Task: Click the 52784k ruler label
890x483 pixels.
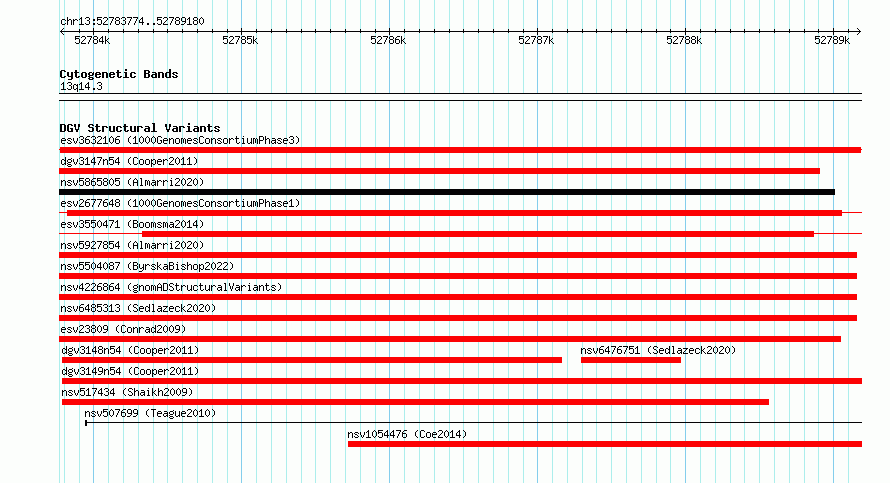Action: click(x=92, y=40)
